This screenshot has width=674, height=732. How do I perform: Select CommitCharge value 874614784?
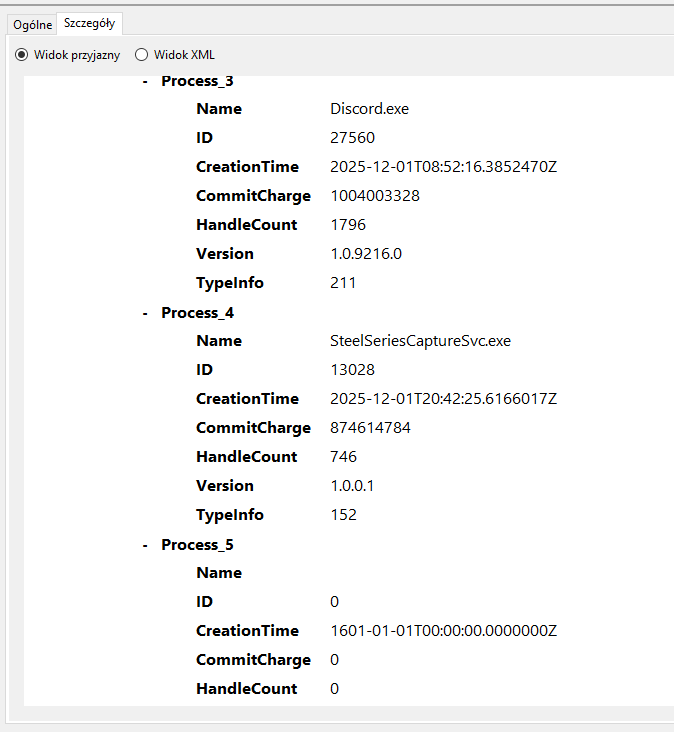tap(370, 428)
